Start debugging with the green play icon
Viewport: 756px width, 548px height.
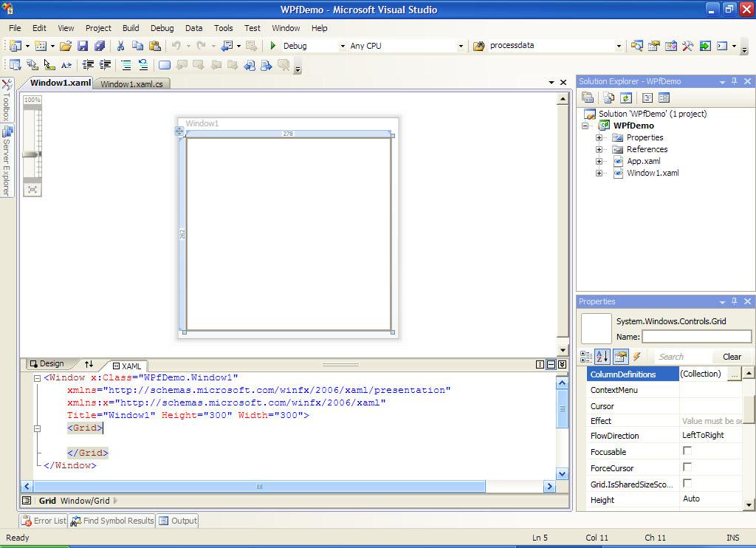click(x=273, y=46)
